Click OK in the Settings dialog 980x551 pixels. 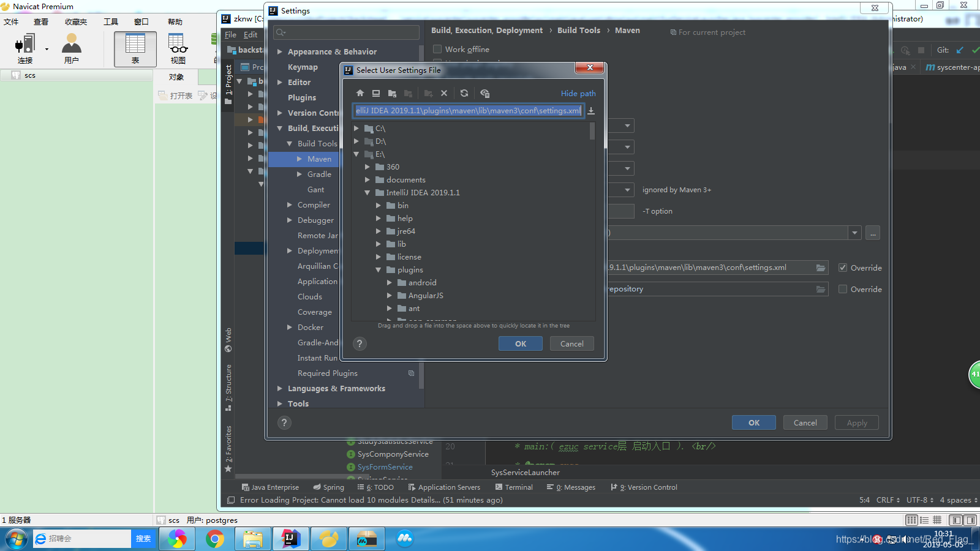pos(754,422)
